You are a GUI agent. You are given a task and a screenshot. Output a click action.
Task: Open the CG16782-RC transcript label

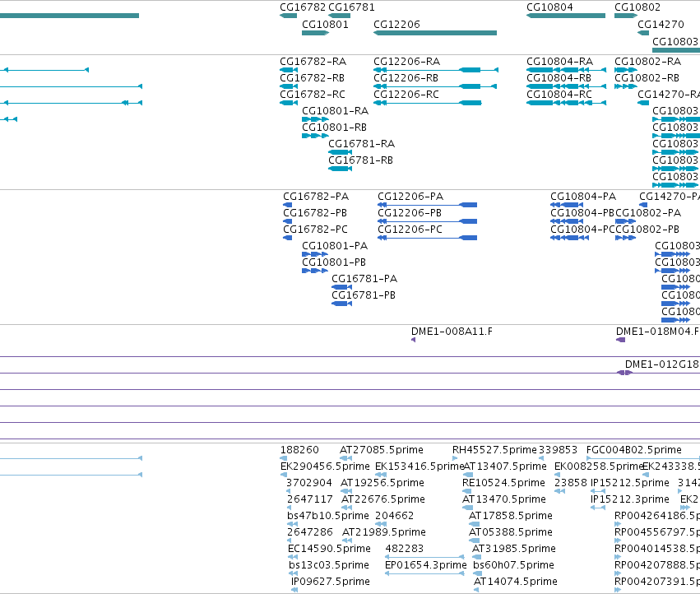point(313,95)
